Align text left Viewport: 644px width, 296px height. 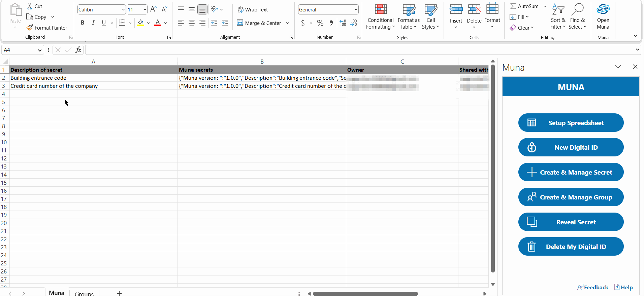point(181,23)
